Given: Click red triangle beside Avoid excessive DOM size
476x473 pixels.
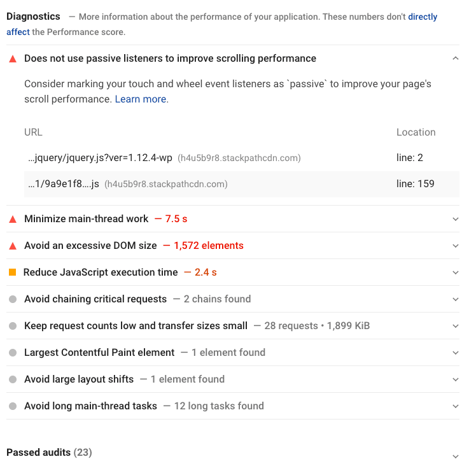Looking at the screenshot, I should click(x=13, y=246).
